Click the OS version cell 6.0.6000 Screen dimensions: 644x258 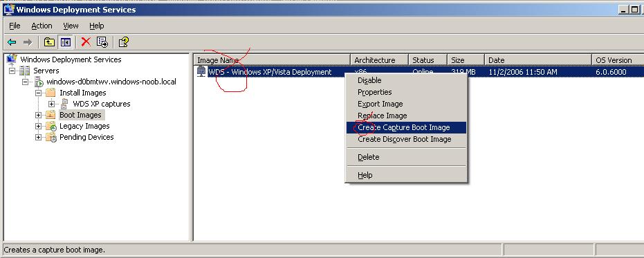click(x=611, y=72)
